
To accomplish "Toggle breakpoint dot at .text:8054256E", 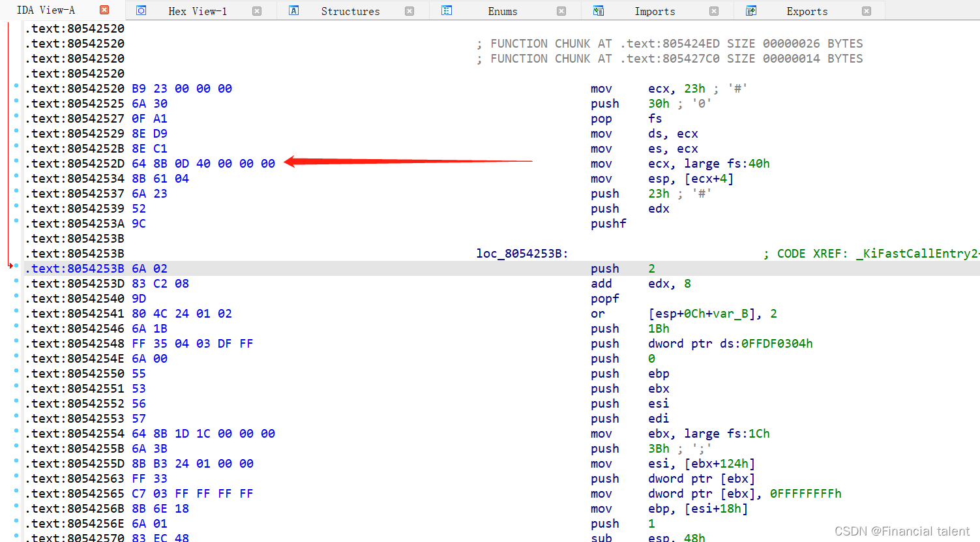I will [x=16, y=520].
